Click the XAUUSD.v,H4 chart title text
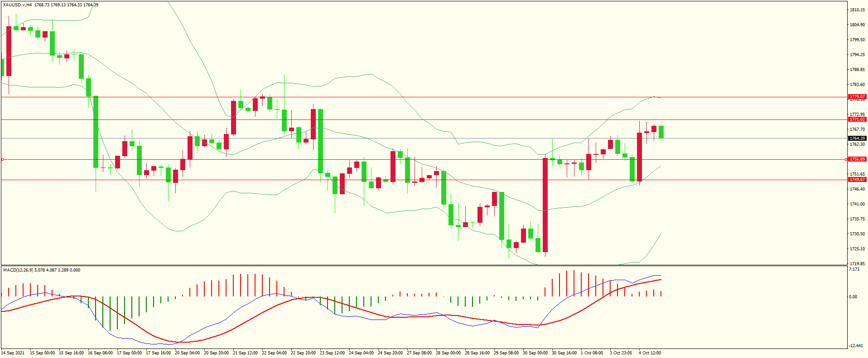 (17, 5)
